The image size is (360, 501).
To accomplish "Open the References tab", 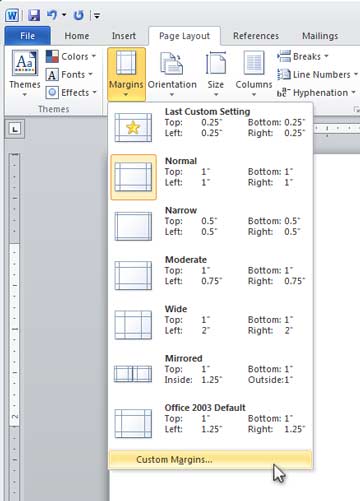I will [x=256, y=36].
